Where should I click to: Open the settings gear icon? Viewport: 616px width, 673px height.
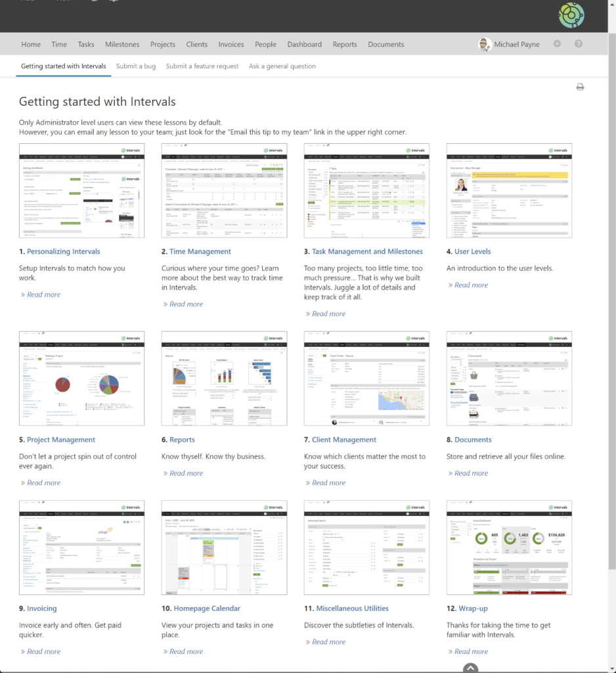pyautogui.click(x=557, y=44)
